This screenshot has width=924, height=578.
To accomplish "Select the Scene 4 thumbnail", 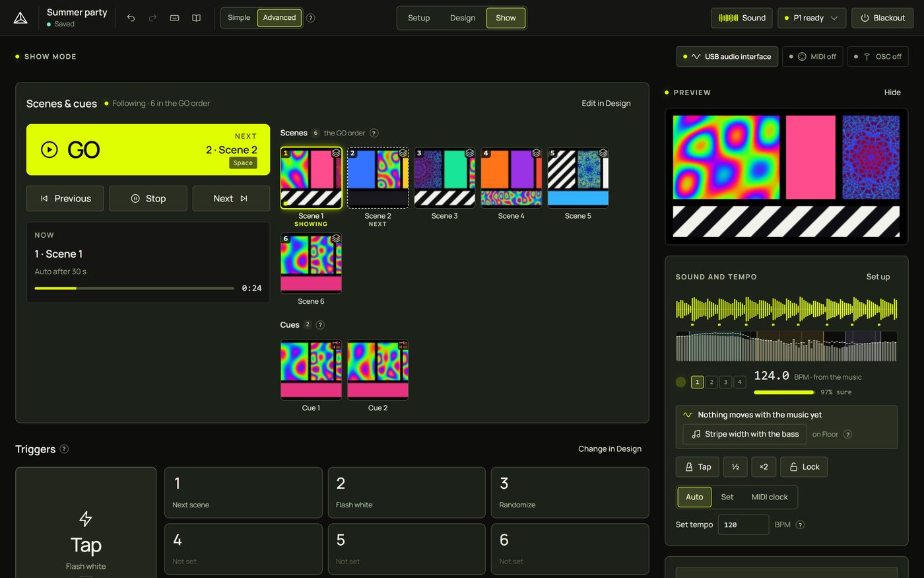I will pyautogui.click(x=511, y=178).
